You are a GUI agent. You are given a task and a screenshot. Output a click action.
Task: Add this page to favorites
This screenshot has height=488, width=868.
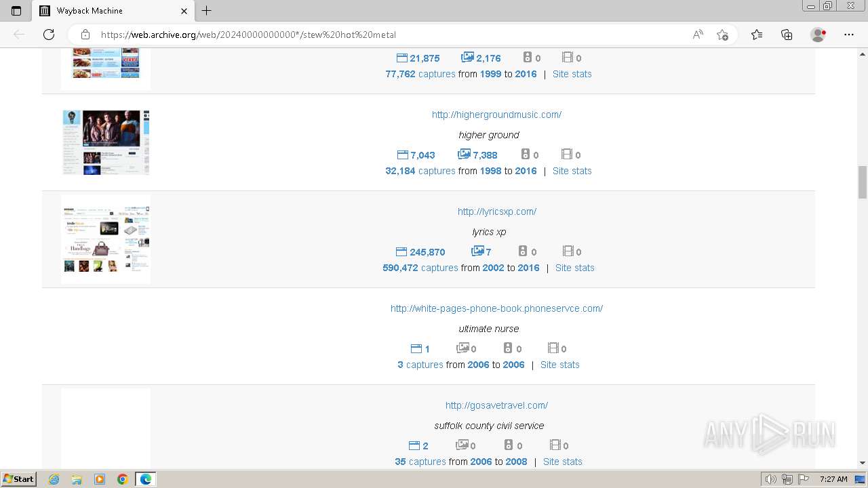pyautogui.click(x=722, y=35)
